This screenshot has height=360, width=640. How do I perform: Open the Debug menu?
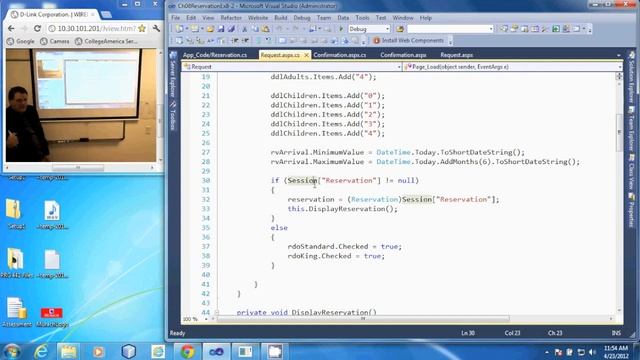302,18
